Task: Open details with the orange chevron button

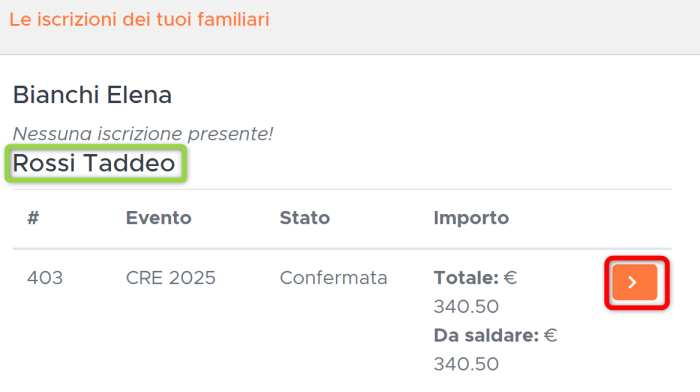Action: (x=634, y=282)
